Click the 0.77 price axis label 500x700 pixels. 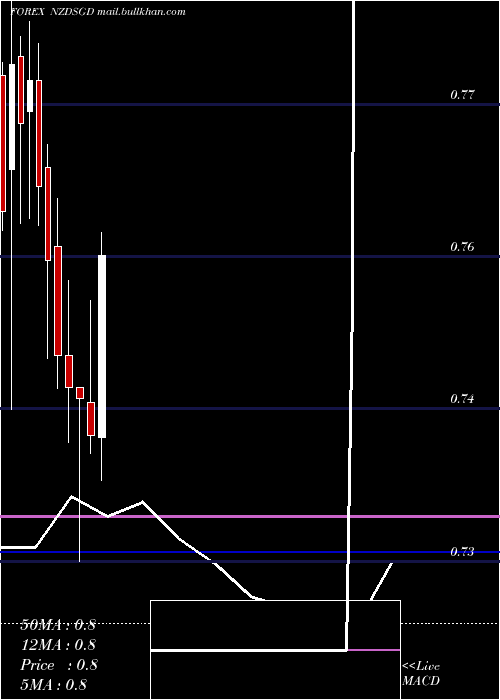(462, 95)
